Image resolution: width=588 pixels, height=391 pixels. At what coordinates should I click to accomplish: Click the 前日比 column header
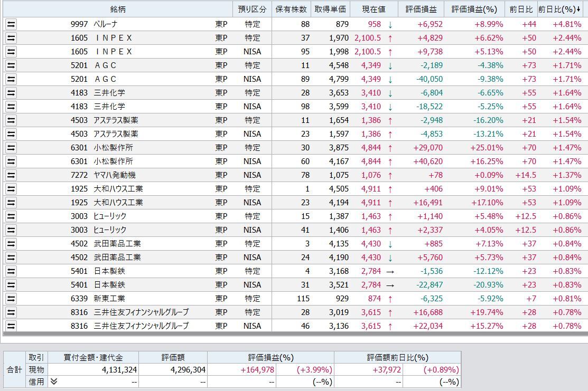pos(521,9)
